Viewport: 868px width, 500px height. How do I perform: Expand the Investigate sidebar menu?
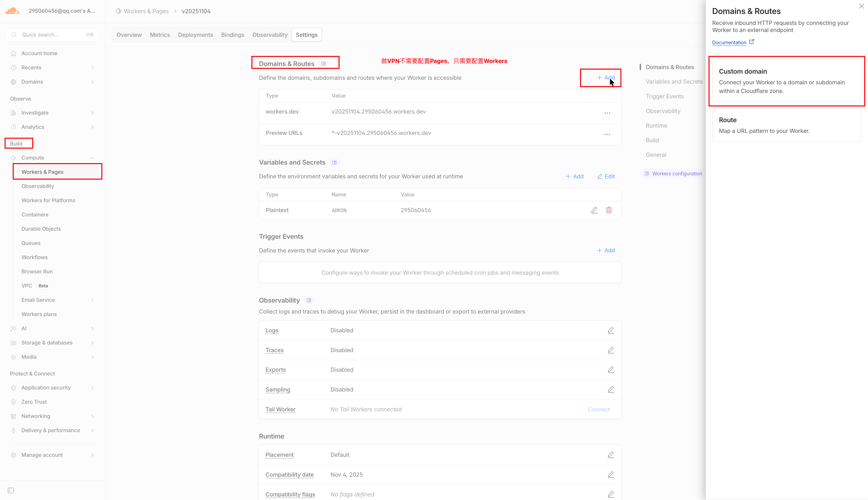tap(92, 113)
